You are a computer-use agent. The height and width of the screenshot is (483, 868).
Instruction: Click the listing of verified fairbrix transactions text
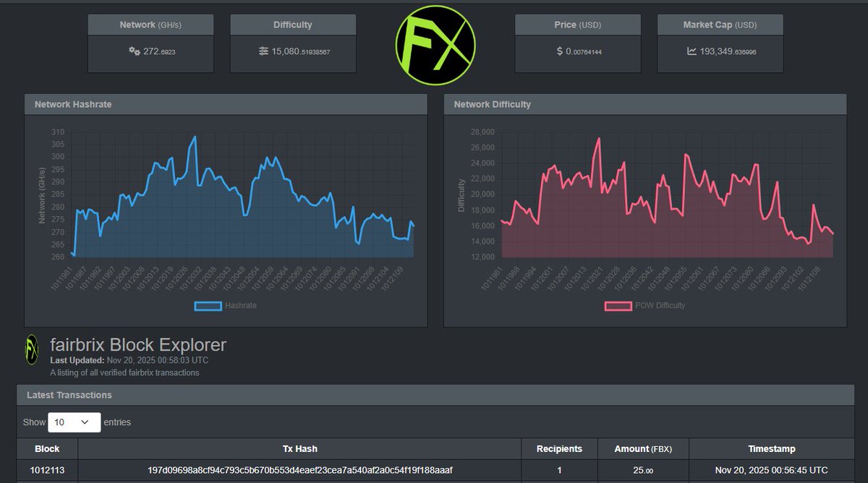(124, 373)
